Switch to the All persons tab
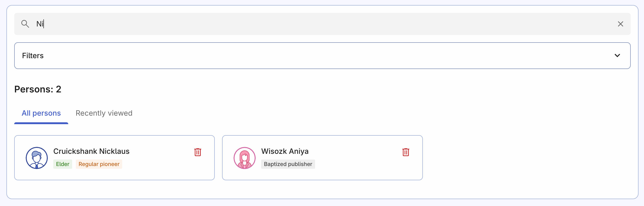This screenshot has width=644, height=206. pos(41,113)
